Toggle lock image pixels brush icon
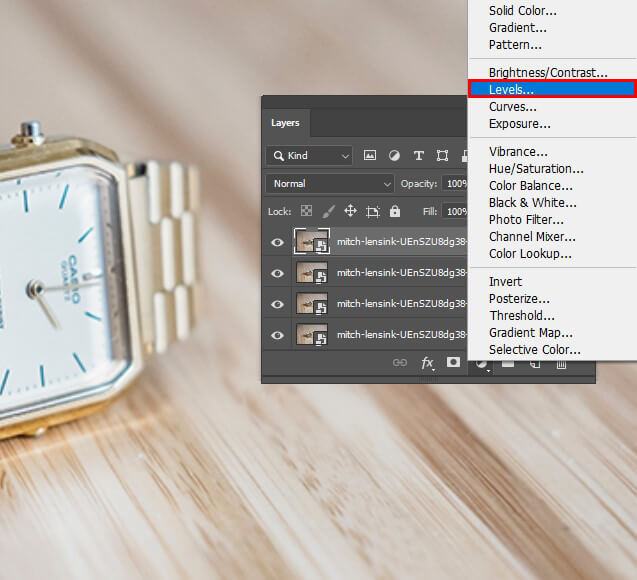This screenshot has height=580, width=637. coord(328,211)
